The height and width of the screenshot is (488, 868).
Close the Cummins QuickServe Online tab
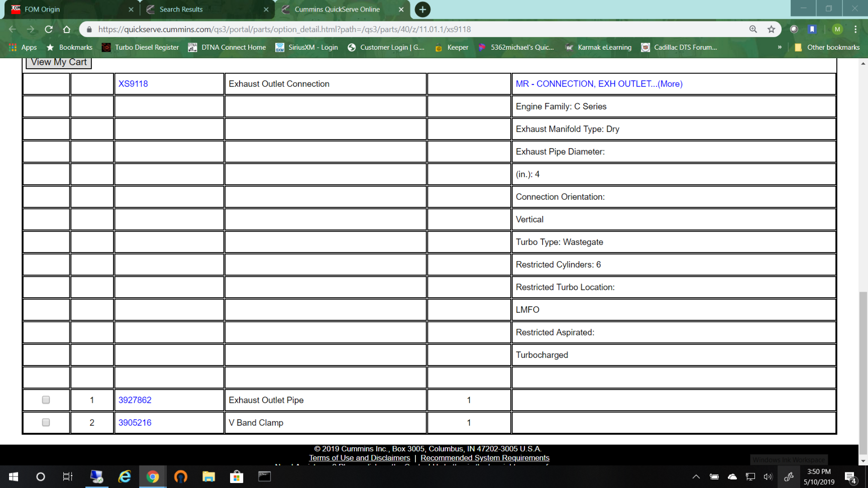[401, 10]
